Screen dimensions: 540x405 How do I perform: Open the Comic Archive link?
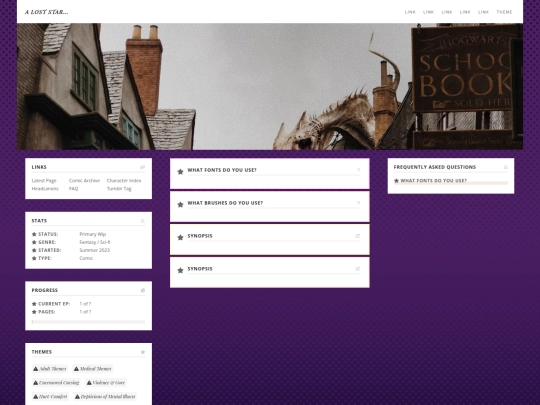pyautogui.click(x=84, y=180)
